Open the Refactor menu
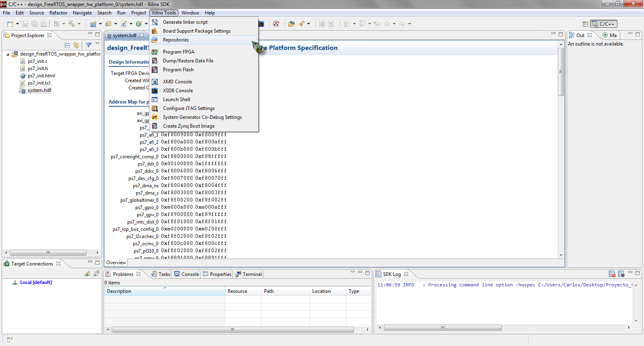This screenshot has width=644, height=346. [58, 13]
